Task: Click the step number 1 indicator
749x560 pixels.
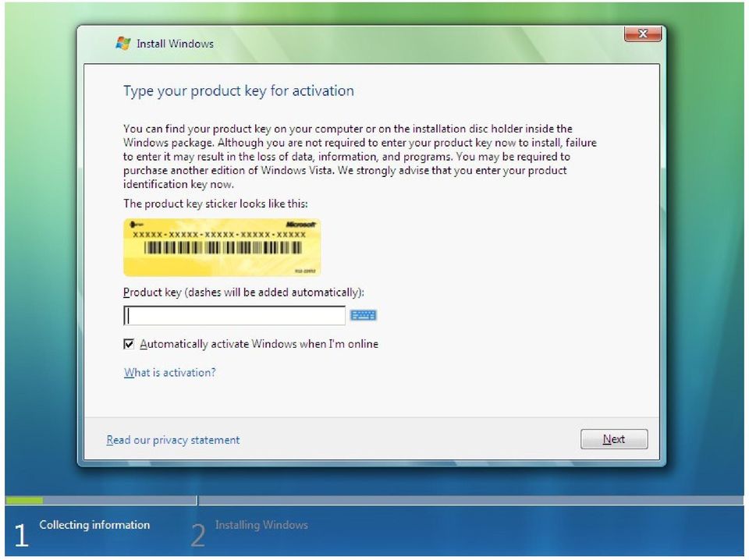Action: click(x=21, y=535)
